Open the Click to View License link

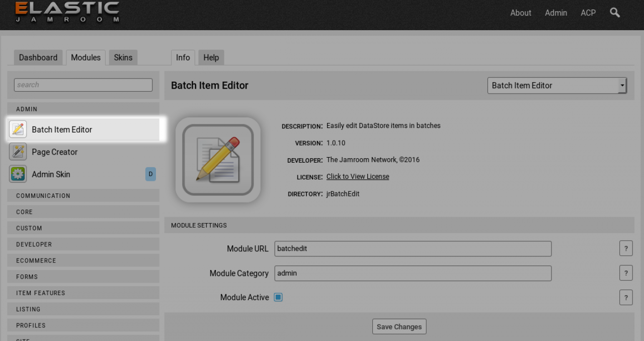coord(358,176)
